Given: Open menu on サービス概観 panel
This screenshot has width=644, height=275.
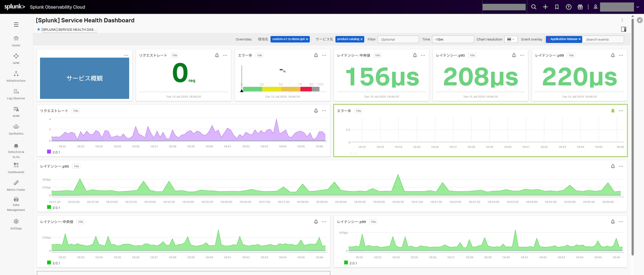Looking at the screenshot, I should (x=126, y=55).
